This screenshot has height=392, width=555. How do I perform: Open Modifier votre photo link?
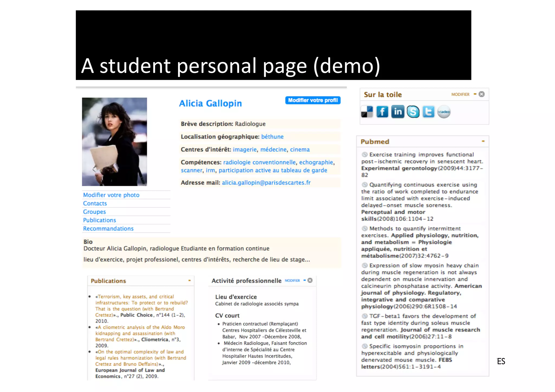pos(111,195)
